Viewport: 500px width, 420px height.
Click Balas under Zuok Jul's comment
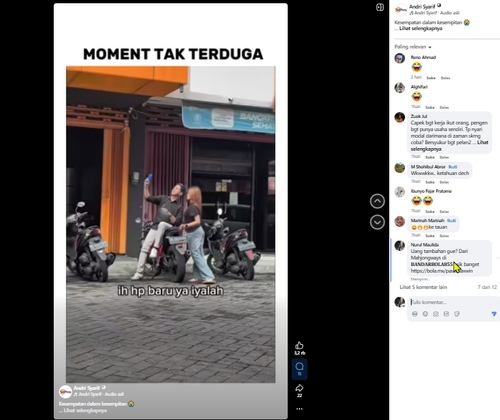(x=444, y=157)
